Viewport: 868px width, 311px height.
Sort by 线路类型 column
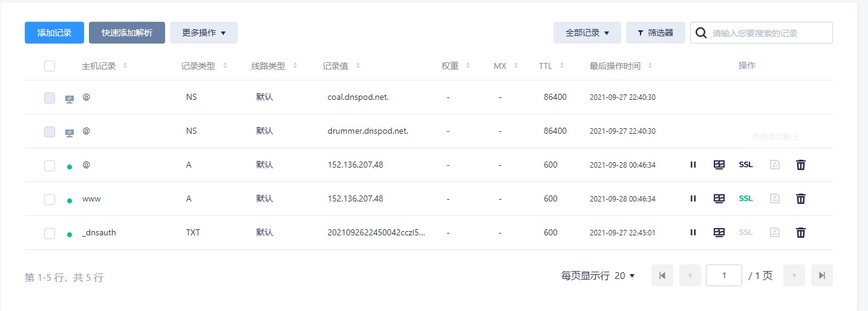click(x=295, y=66)
